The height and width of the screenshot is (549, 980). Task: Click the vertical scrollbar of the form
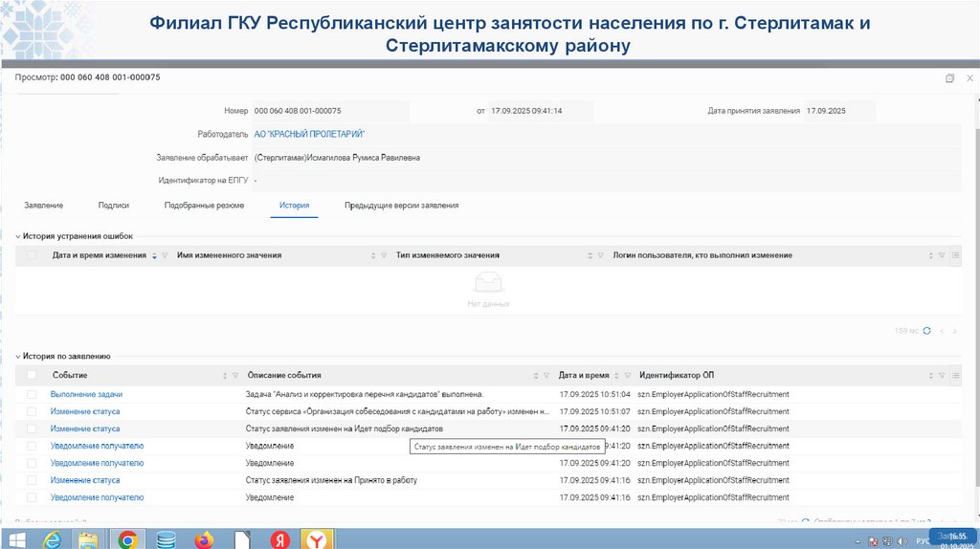tap(977, 306)
